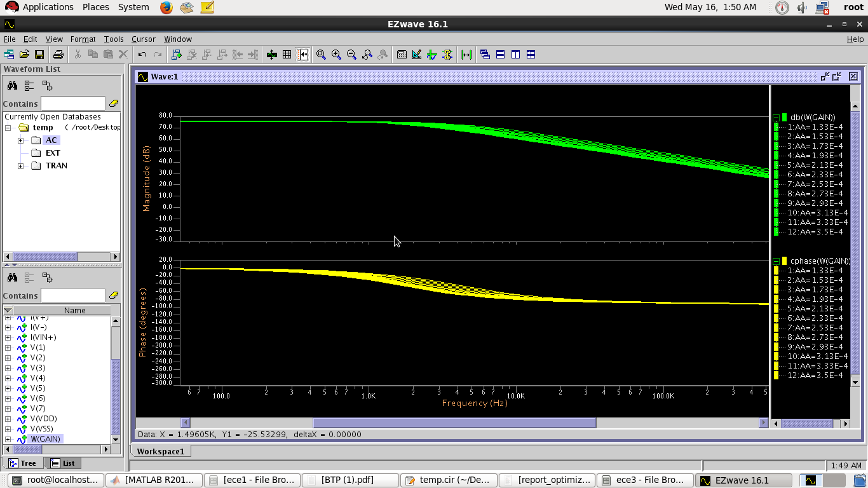Toggle the cursor snap toolbar button
Image resolution: width=868 pixels, height=488 pixels.
click(x=302, y=55)
